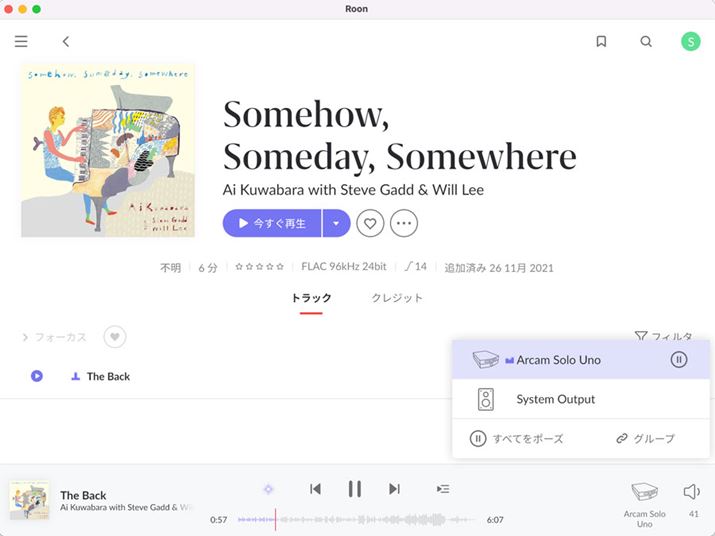
Task: Select Arcam Solo Uno zone
Action: pyautogui.click(x=580, y=360)
